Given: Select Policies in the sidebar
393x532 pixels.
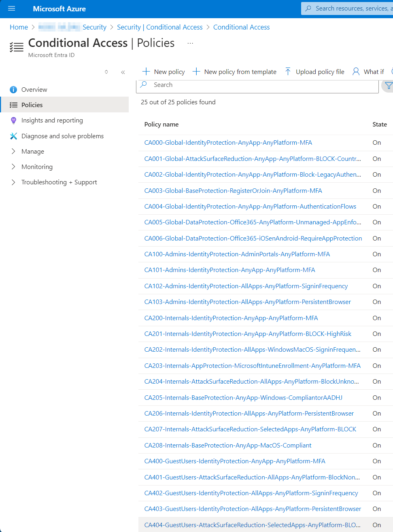Looking at the screenshot, I should pyautogui.click(x=65, y=105).
